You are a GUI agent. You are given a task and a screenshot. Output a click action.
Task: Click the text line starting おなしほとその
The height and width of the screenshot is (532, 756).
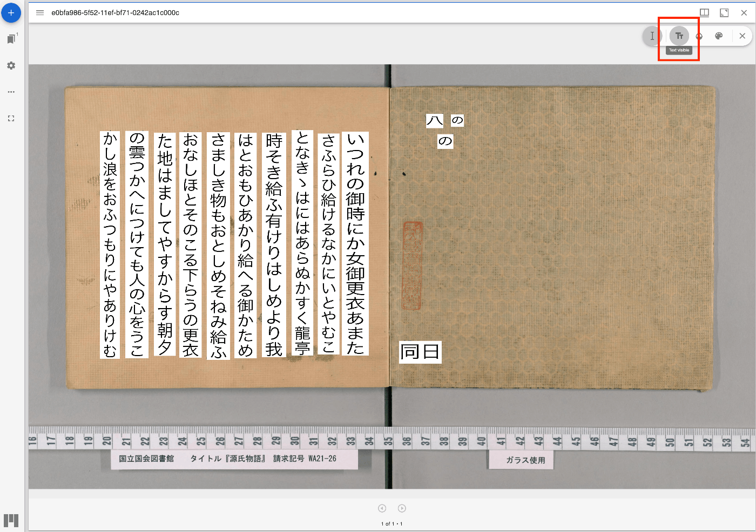click(x=191, y=244)
